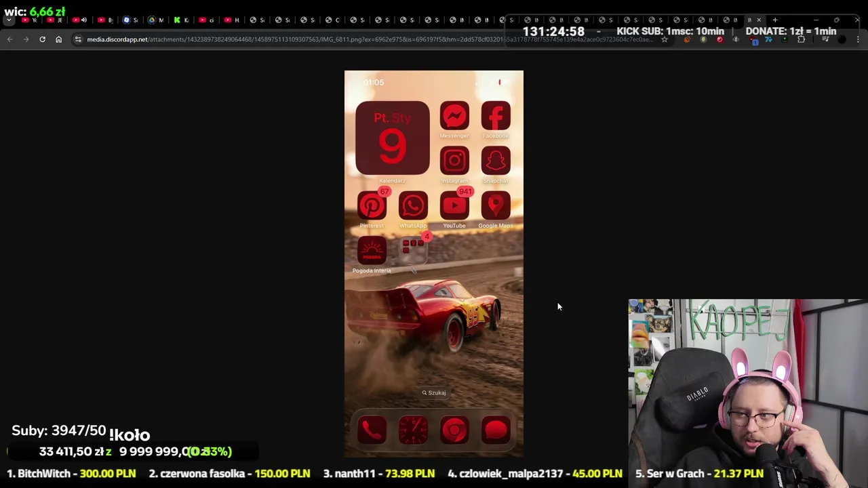The image size is (868, 488).
Task: Click the Snapchat ghost app icon
Action: pyautogui.click(x=496, y=161)
